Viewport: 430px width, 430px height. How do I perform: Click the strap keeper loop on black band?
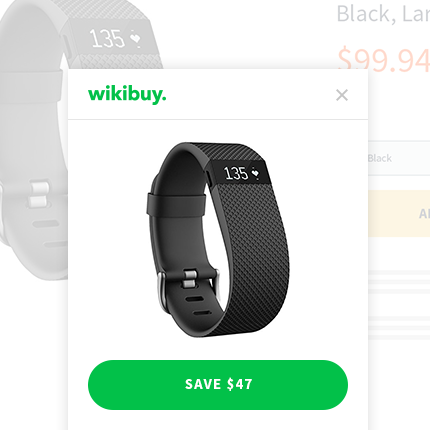176,203
